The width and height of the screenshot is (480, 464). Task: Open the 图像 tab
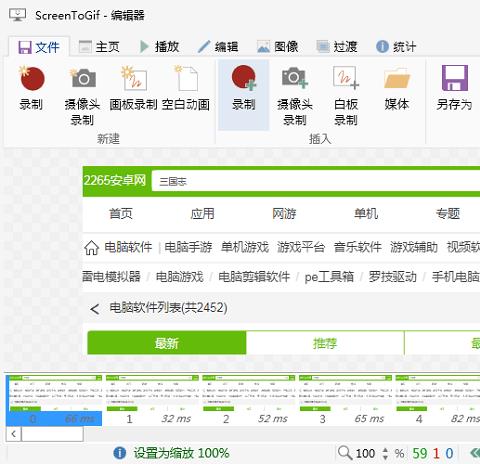tap(278, 47)
